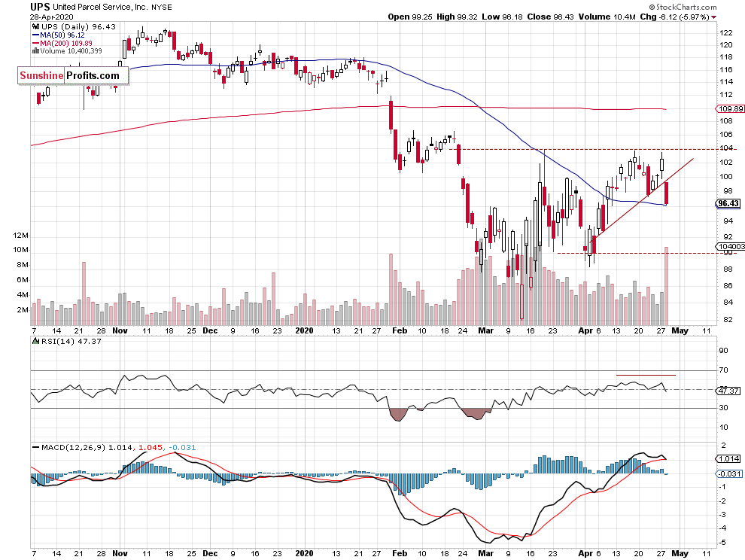The image size is (745, 560).
Task: Click the 2M volume axis label
Action: (x=23, y=310)
